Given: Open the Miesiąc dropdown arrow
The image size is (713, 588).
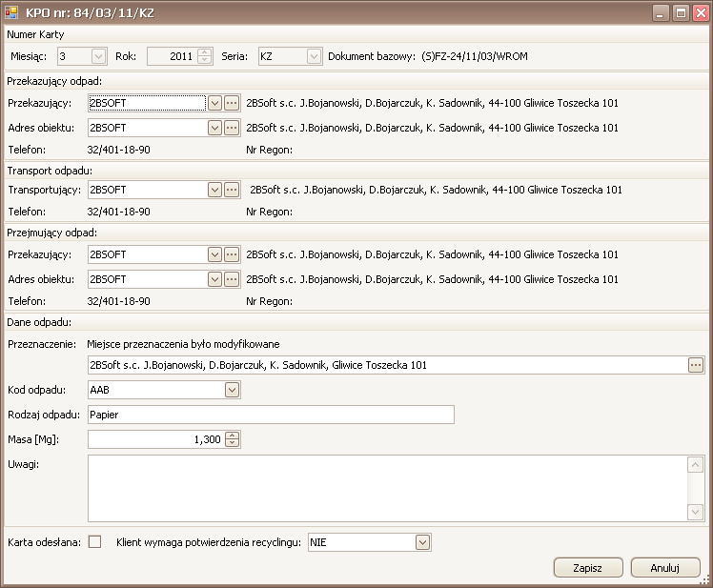Looking at the screenshot, I should [x=98, y=56].
